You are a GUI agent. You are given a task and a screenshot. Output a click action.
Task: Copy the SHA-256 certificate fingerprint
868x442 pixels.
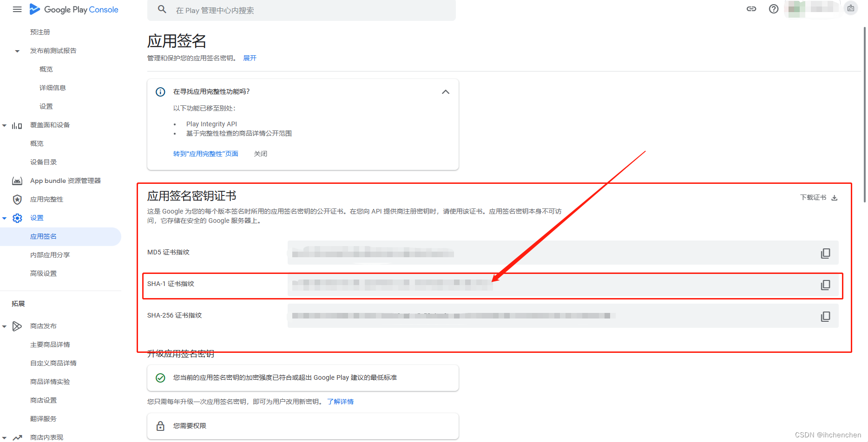pos(826,316)
